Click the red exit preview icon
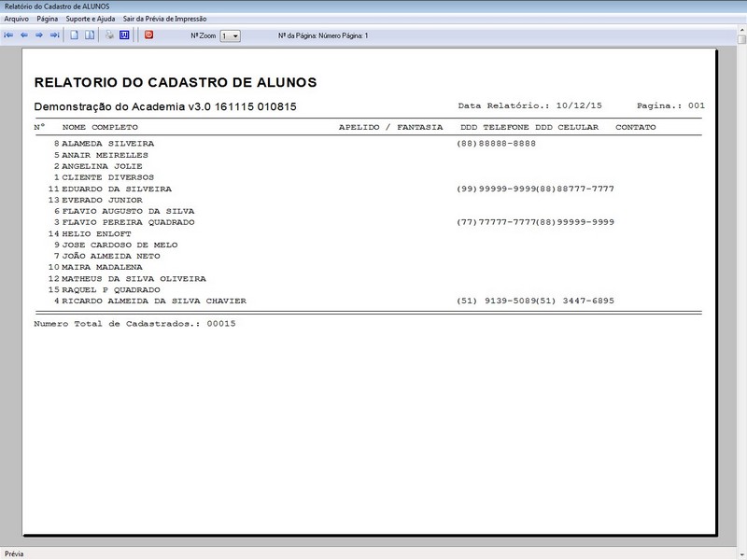The height and width of the screenshot is (560, 747). pos(149,35)
